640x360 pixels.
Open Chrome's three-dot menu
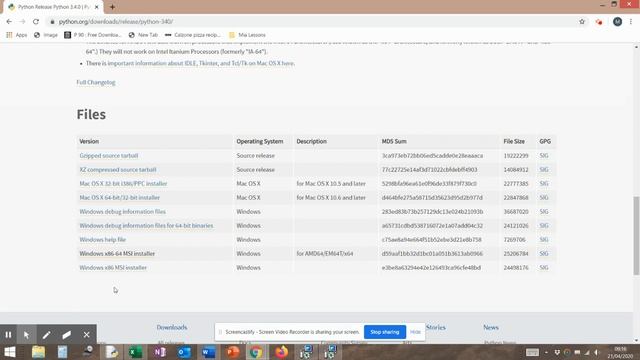coord(631,22)
